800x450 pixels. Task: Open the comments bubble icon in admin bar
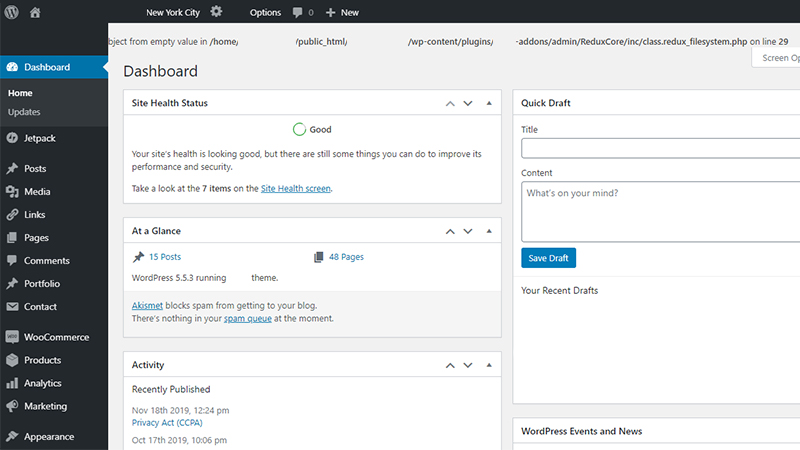coord(297,12)
